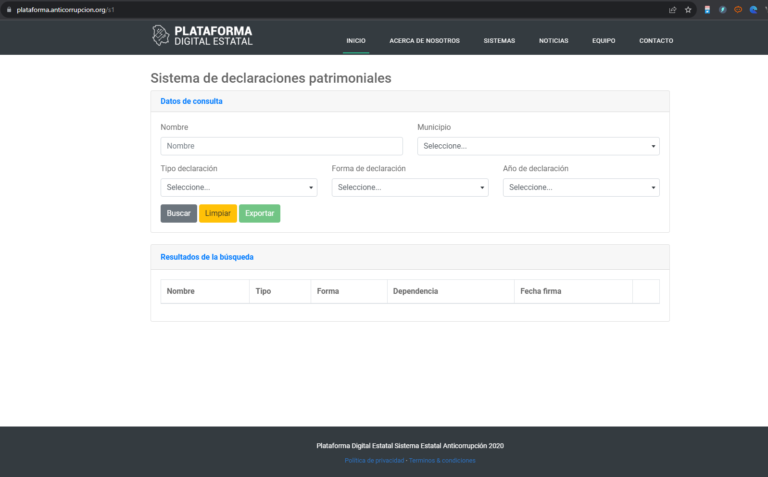Open the Sistemas navigation menu
The height and width of the screenshot is (477, 768).
pyautogui.click(x=499, y=41)
